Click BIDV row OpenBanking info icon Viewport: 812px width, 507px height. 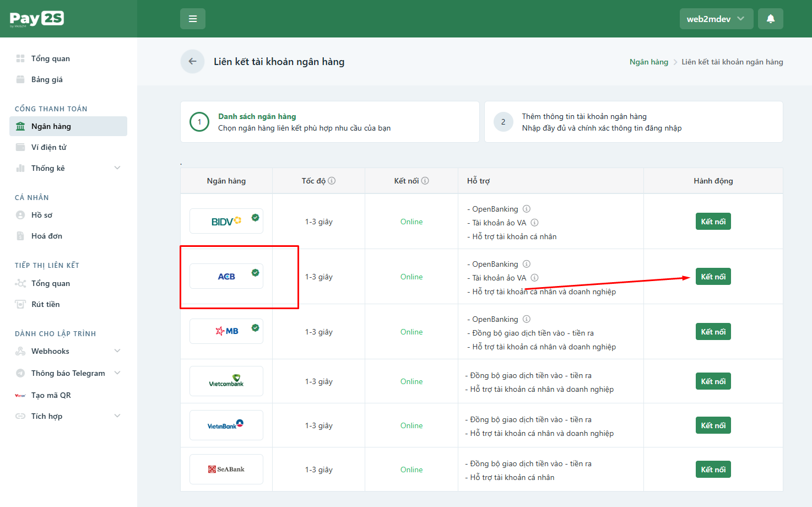tap(527, 209)
